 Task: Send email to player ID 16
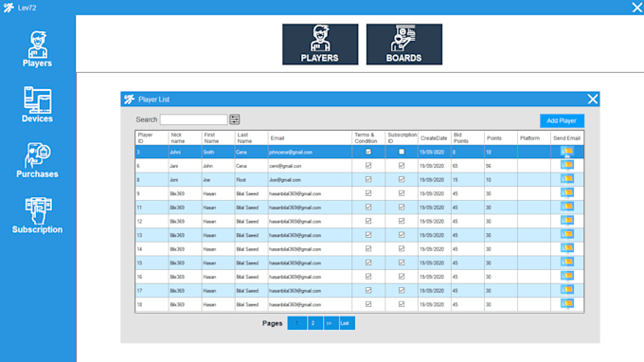(567, 277)
